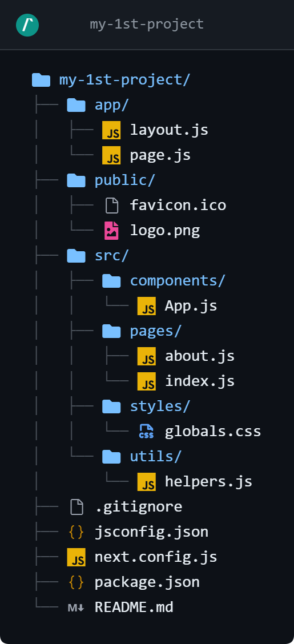Click the public folder icon
Image resolution: width=294 pixels, height=644 pixels.
tap(76, 180)
